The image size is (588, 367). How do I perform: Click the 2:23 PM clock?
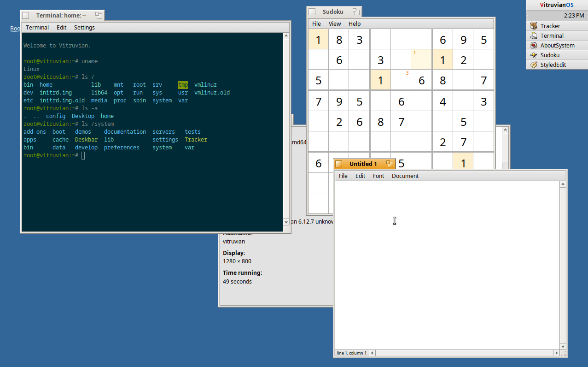574,16
